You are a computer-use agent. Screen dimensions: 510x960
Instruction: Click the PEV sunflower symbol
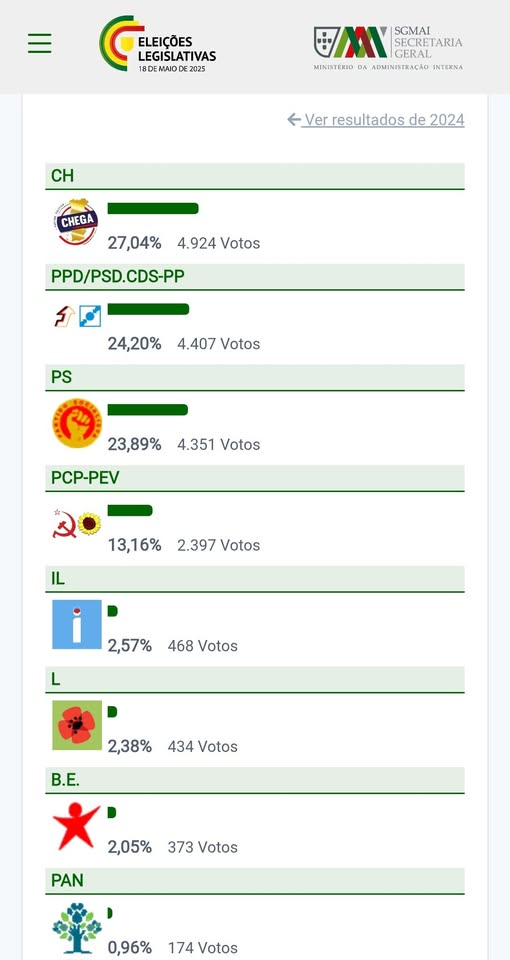point(89,524)
